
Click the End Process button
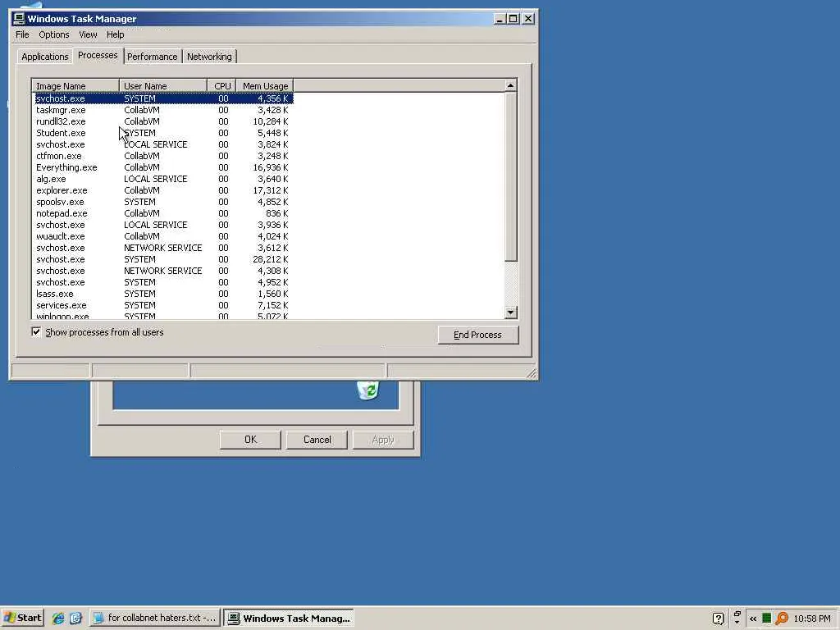click(x=478, y=335)
